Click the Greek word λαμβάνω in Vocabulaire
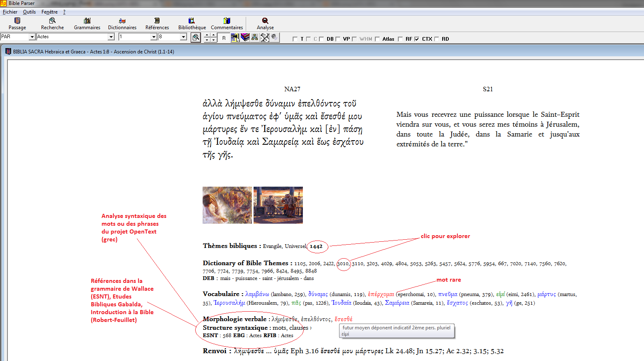 pyautogui.click(x=257, y=294)
